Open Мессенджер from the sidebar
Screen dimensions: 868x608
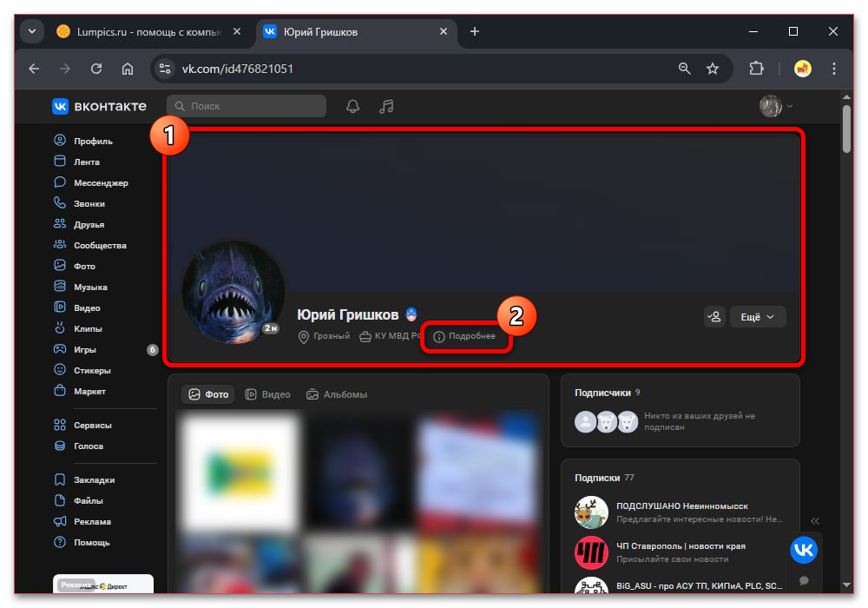click(91, 182)
